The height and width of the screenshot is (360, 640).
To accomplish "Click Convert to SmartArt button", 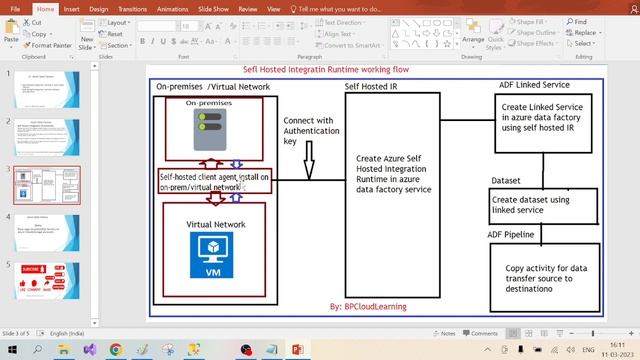I will tap(350, 45).
